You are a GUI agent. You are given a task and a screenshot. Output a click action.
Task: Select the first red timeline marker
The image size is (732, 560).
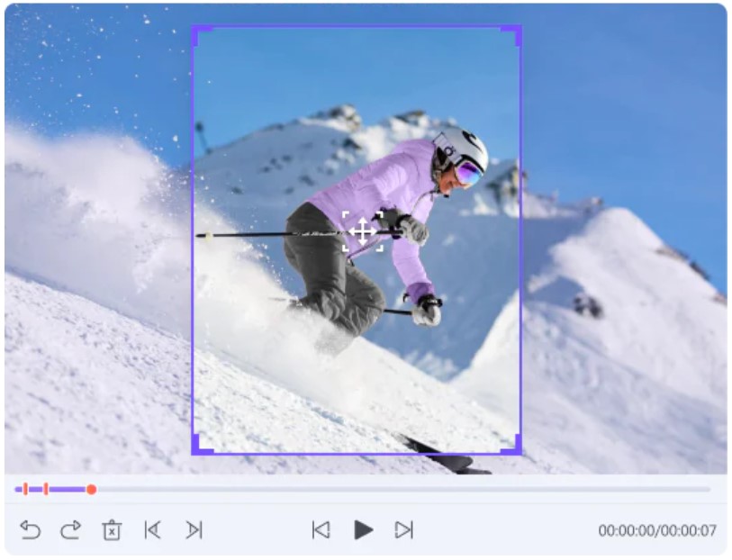coord(26,489)
